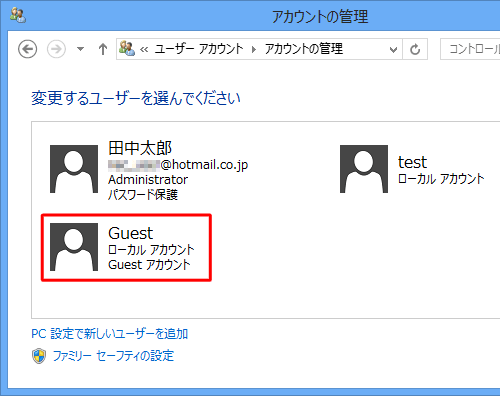Expand the arrow after ユーザー アカウント breadcrumb

254,50
